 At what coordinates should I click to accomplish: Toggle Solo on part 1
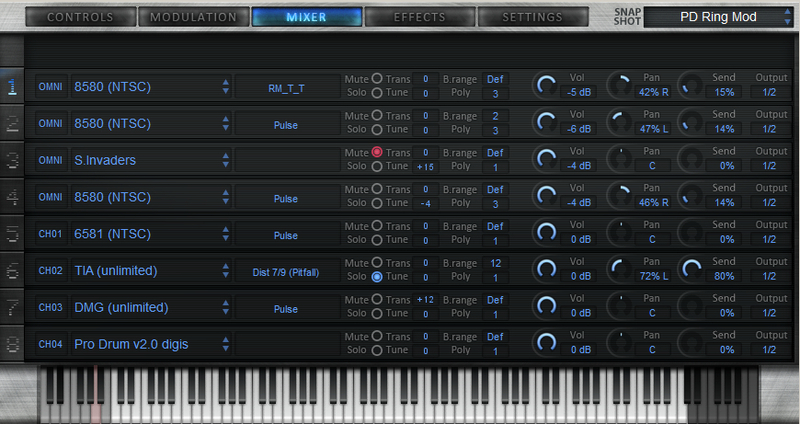(377, 93)
